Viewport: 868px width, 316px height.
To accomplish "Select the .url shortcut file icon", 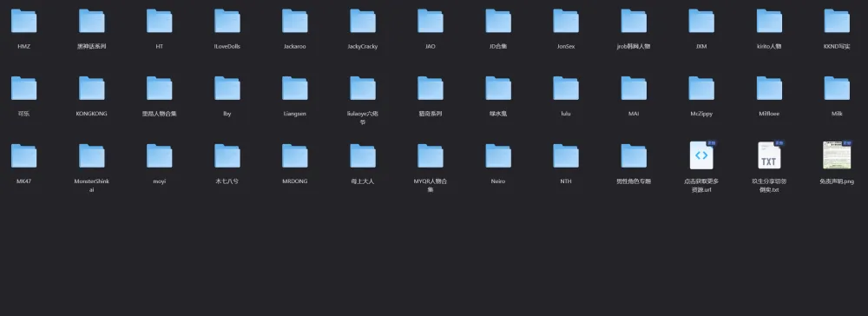I will (702, 155).
